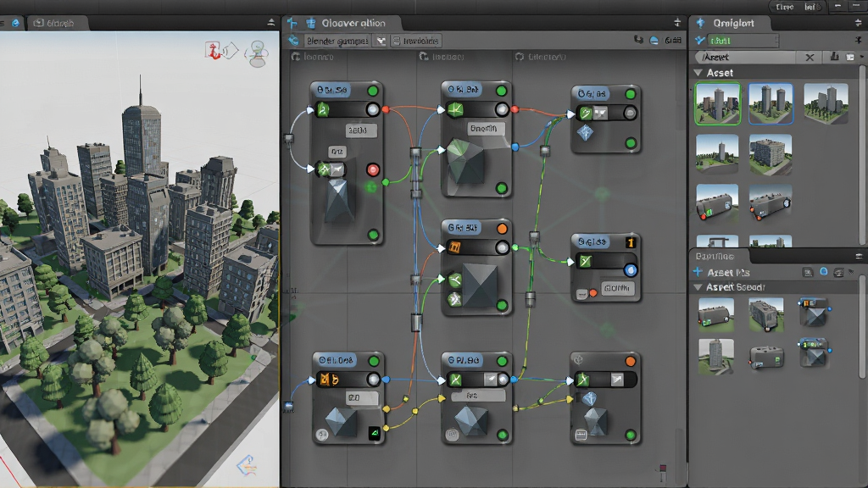Toggle the orange dot on bottom-right node header
This screenshot has width=868, height=488.
(x=630, y=361)
